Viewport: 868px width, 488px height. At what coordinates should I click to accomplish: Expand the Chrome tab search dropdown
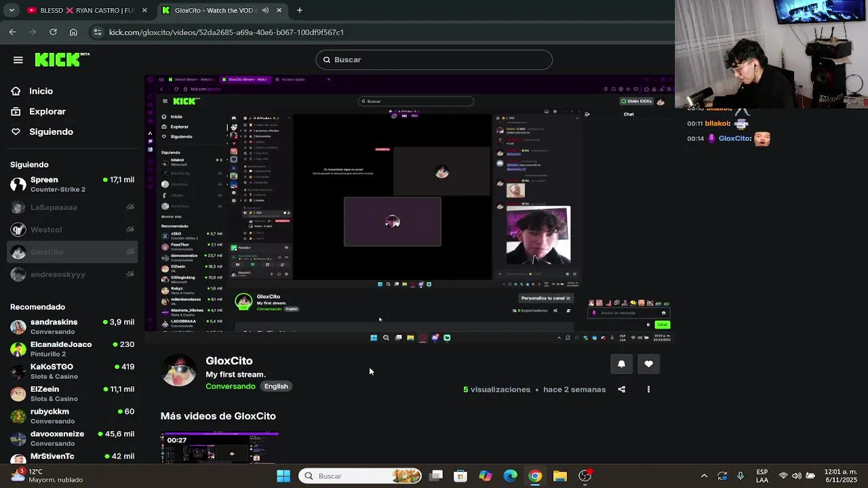12,10
